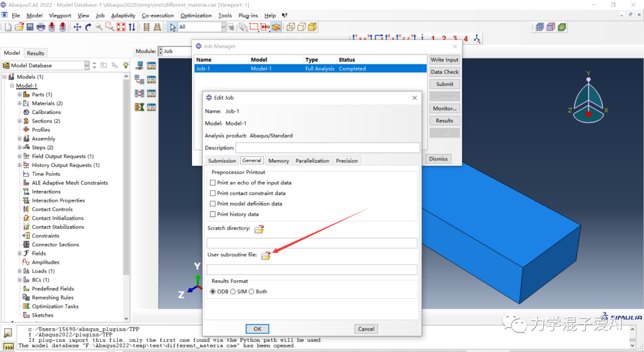Open the Job Manager icon
Image resolution: width=644 pixels, height=352 pixels.
point(151,66)
